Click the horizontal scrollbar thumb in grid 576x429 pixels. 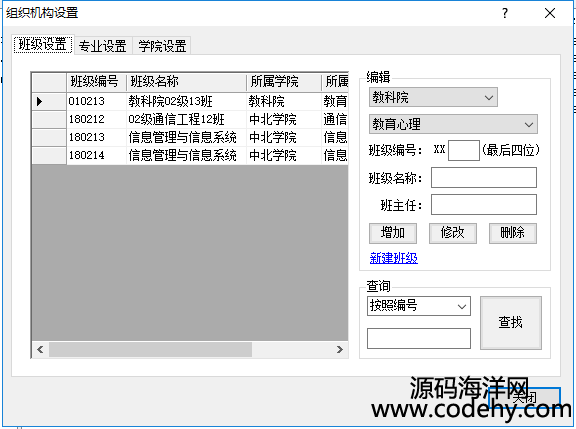(x=151, y=349)
